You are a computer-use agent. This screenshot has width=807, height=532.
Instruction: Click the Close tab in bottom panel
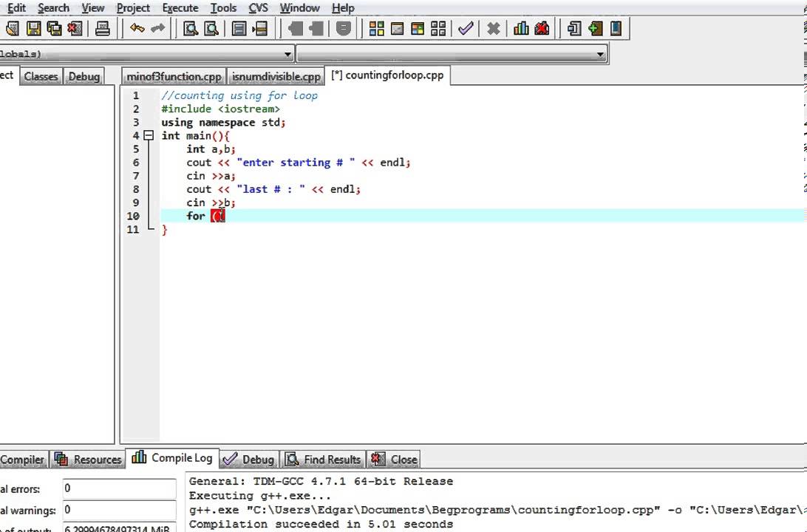394,460
